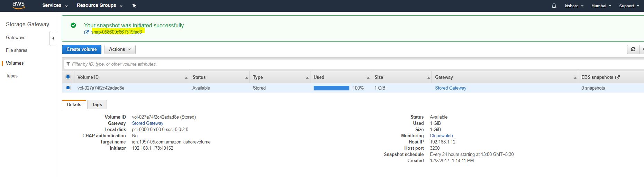The height and width of the screenshot is (177, 644).
Task: Click the 100% used progress bar
Action: 331,88
